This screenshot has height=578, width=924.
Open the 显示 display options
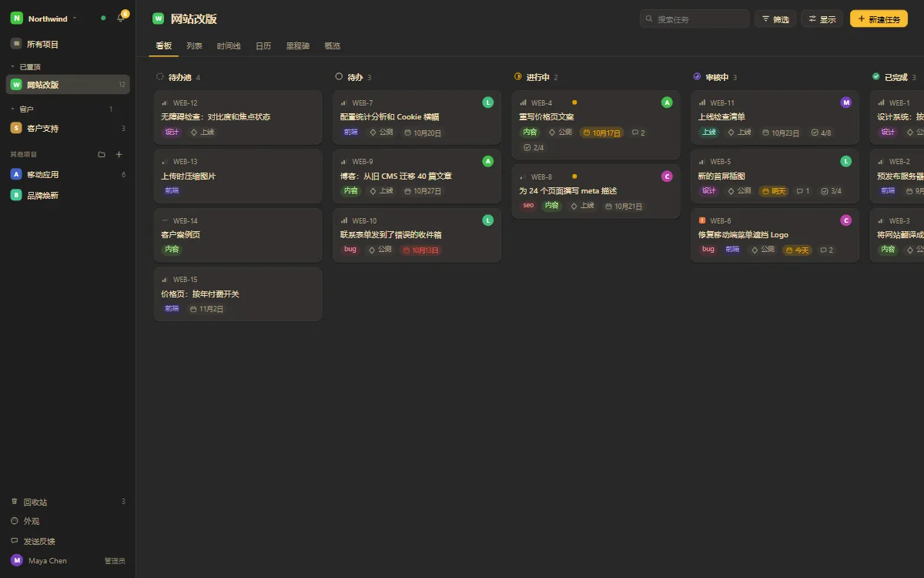point(822,19)
